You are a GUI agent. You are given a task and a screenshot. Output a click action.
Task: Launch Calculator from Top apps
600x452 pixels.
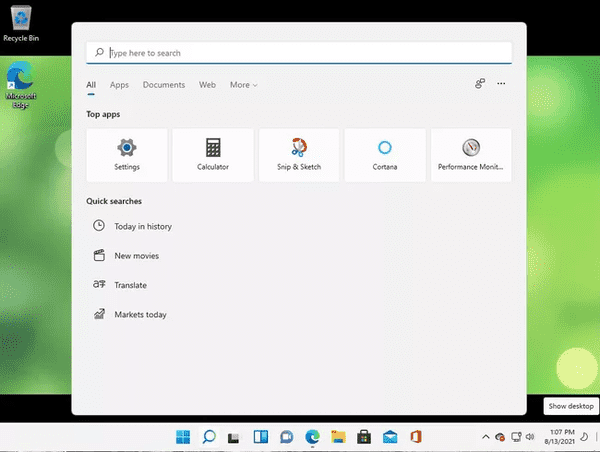click(213, 155)
